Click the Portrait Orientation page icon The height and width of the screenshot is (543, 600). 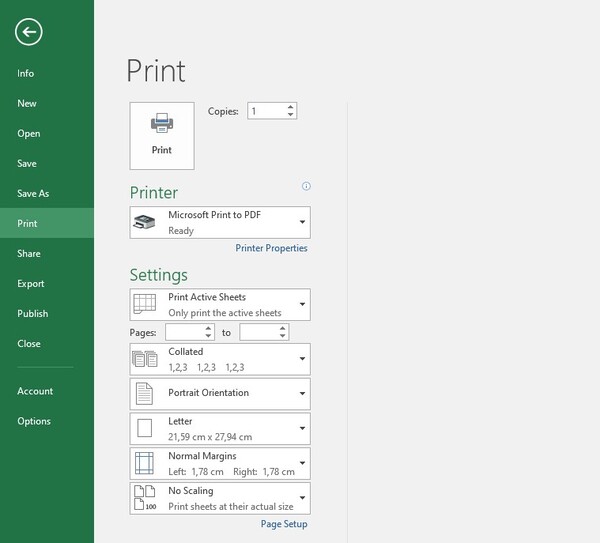pyautogui.click(x=144, y=393)
